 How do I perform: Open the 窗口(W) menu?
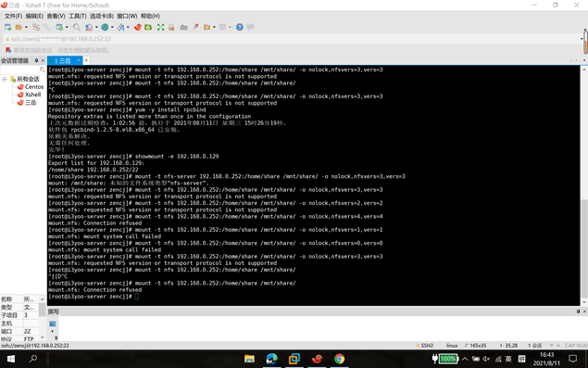127,16
